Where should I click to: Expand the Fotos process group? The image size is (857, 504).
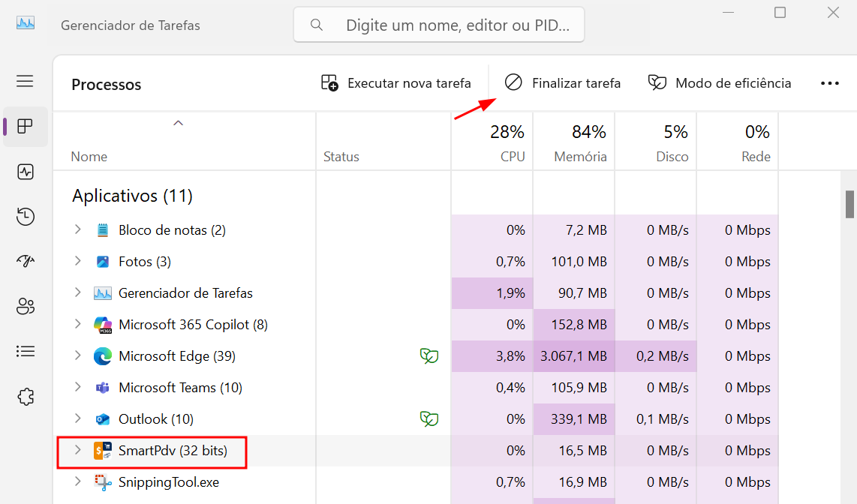(77, 261)
